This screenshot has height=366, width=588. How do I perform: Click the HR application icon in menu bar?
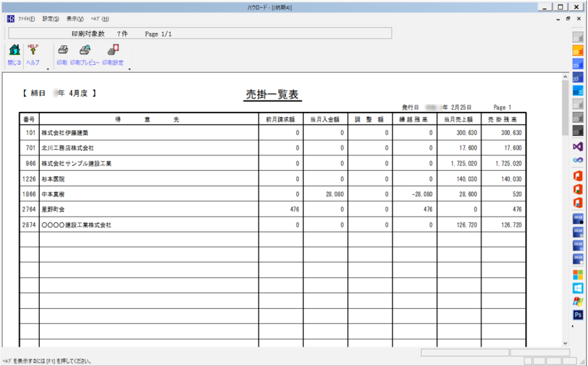click(10, 19)
